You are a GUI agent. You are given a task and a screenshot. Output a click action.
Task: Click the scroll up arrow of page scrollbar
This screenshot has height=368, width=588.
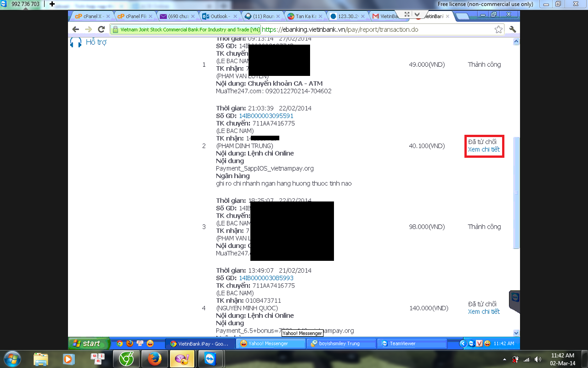(x=516, y=41)
